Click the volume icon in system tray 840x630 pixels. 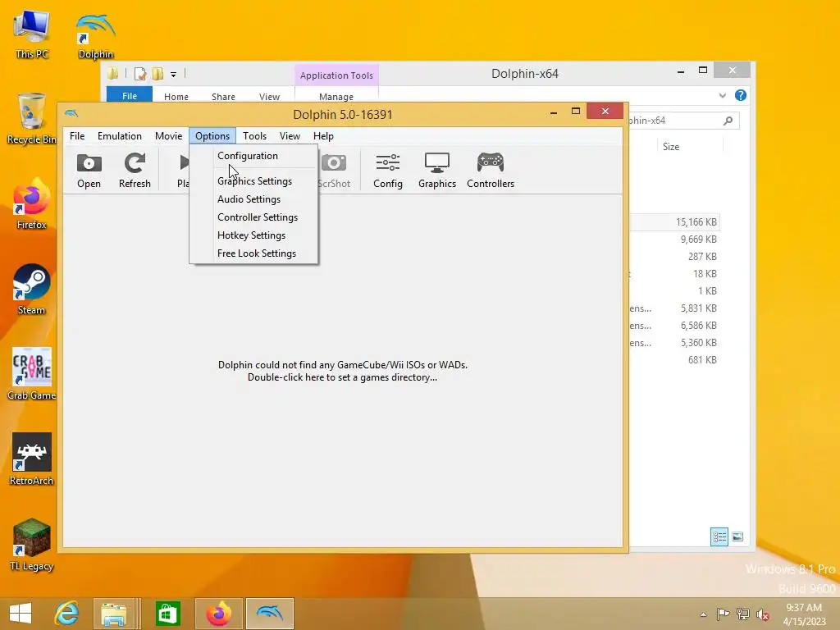(x=763, y=614)
